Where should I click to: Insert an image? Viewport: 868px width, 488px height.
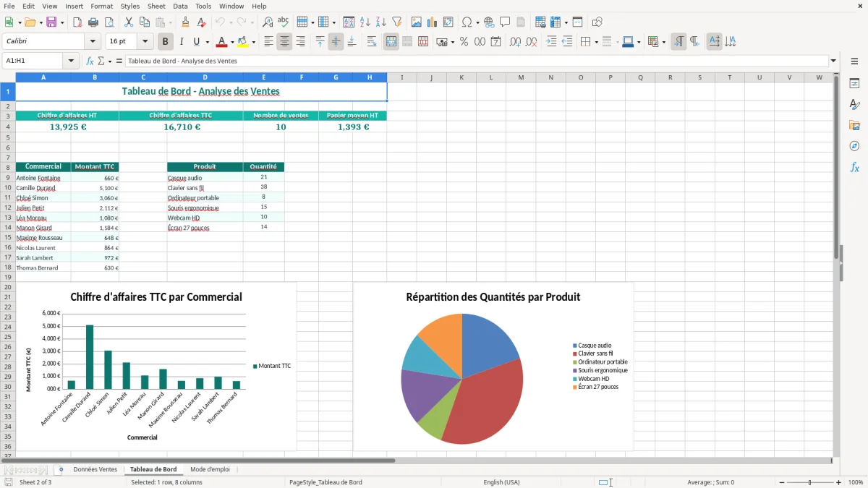click(417, 22)
